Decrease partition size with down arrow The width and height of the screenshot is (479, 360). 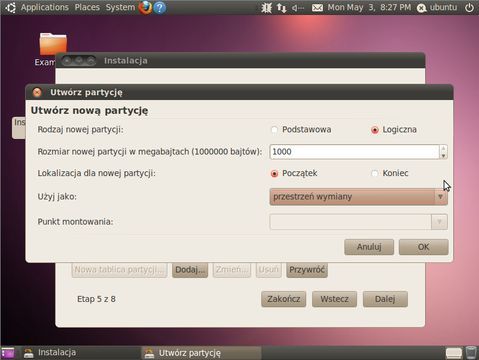(443, 156)
